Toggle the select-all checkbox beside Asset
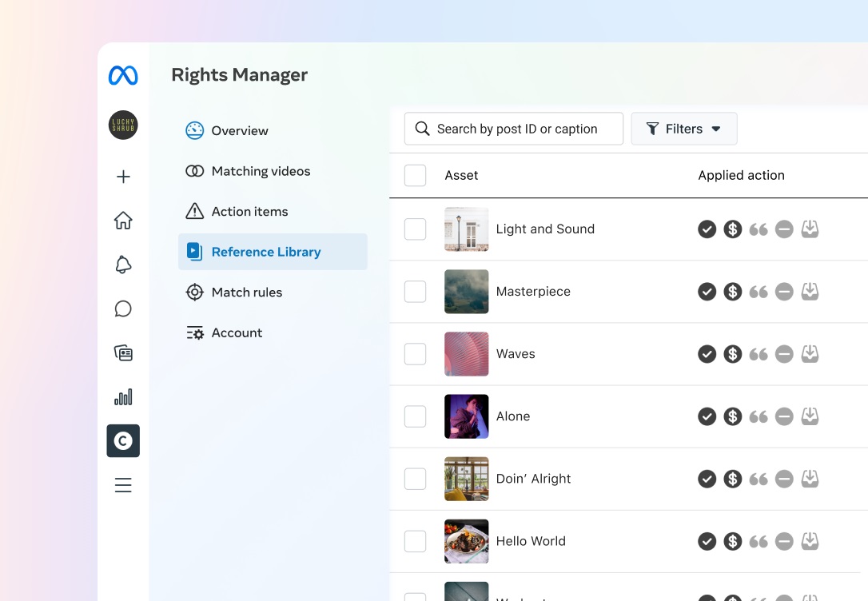Image resolution: width=868 pixels, height=601 pixels. (415, 176)
